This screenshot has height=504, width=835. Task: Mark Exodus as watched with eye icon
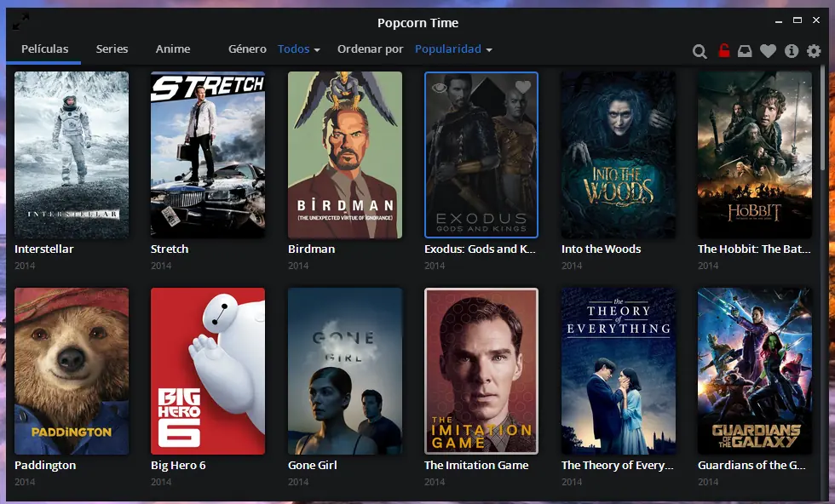click(x=440, y=88)
